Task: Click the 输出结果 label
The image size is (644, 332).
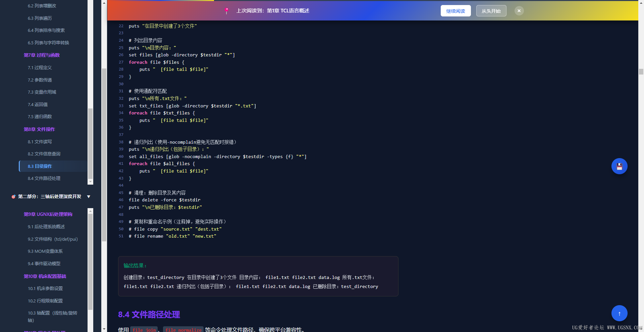Action: tap(135, 266)
